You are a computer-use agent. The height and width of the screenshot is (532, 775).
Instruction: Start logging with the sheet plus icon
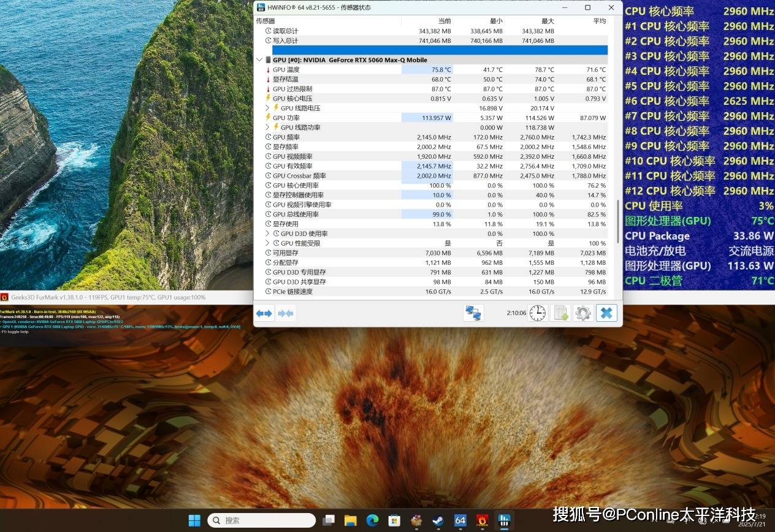tap(560, 313)
